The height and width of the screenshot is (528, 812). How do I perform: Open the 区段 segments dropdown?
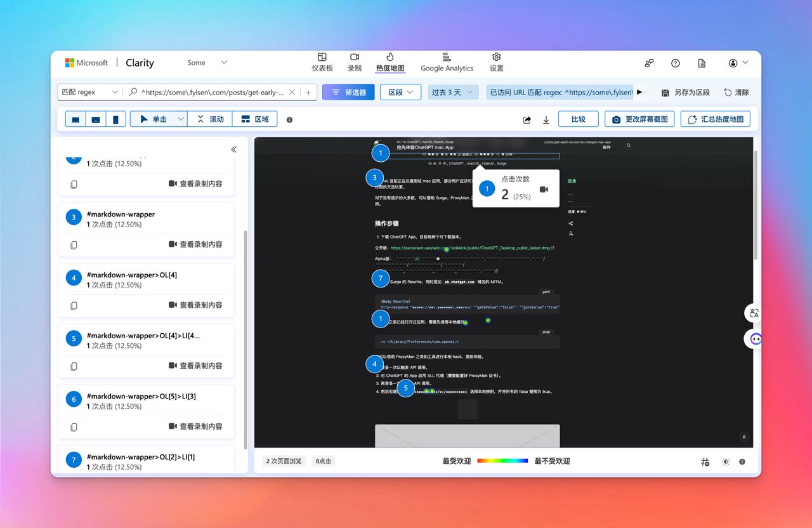401,92
